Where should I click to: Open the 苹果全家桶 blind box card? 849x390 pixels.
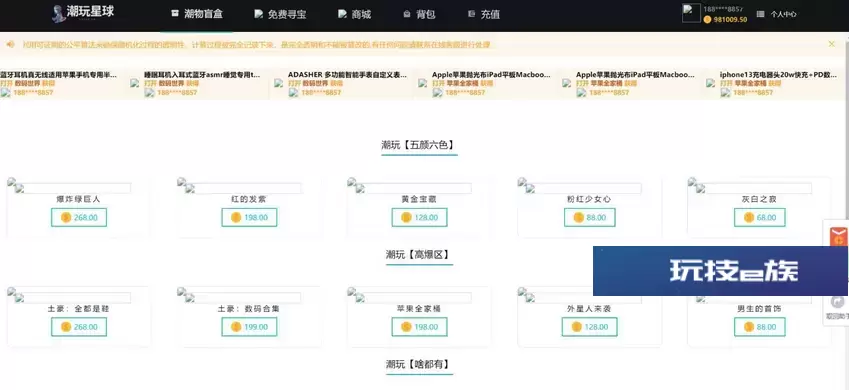point(419,317)
